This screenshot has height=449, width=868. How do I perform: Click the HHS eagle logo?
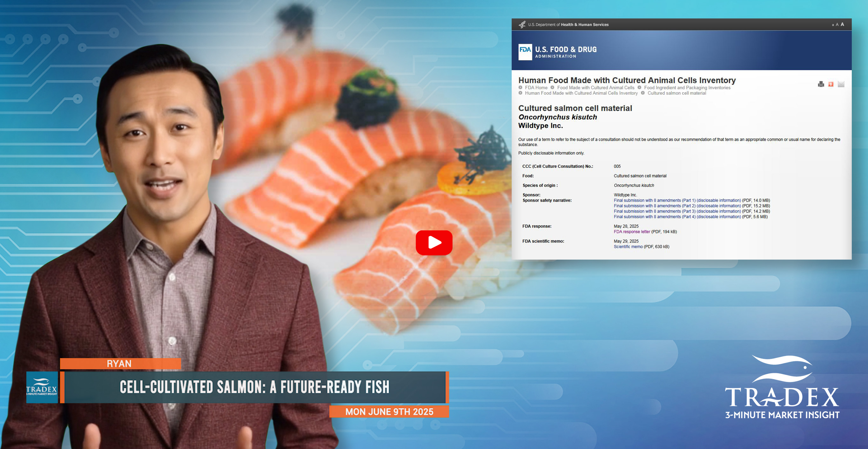point(522,24)
